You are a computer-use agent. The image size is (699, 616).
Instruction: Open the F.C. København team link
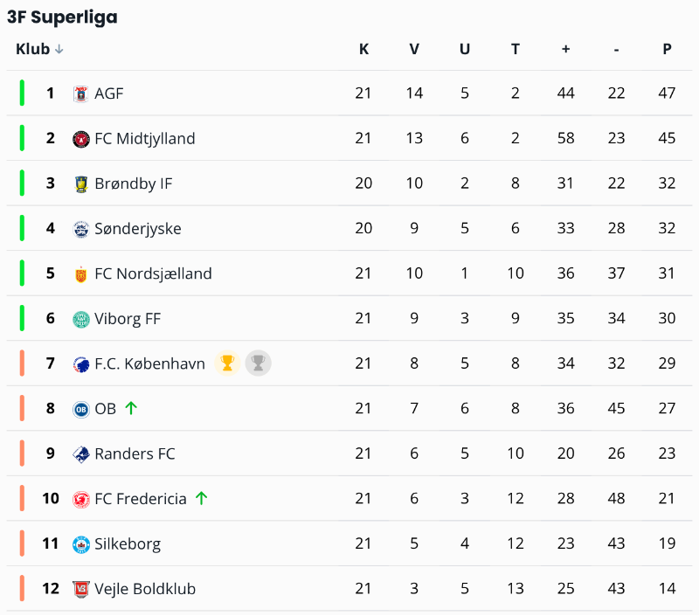pyautogui.click(x=149, y=363)
